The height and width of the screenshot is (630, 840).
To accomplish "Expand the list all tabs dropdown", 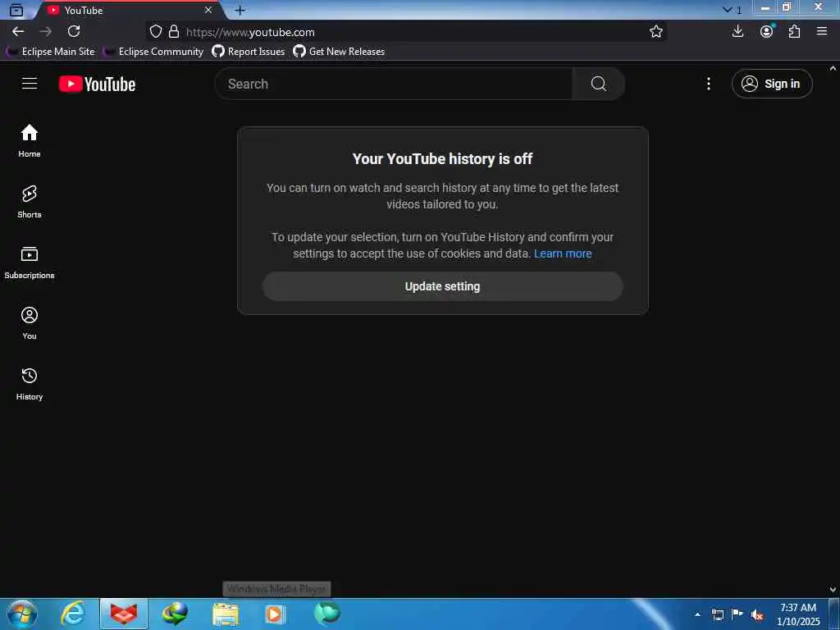I will (x=732, y=10).
